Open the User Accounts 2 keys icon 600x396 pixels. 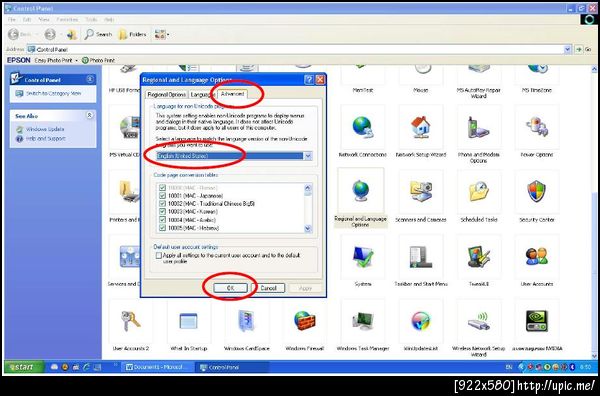click(130, 321)
